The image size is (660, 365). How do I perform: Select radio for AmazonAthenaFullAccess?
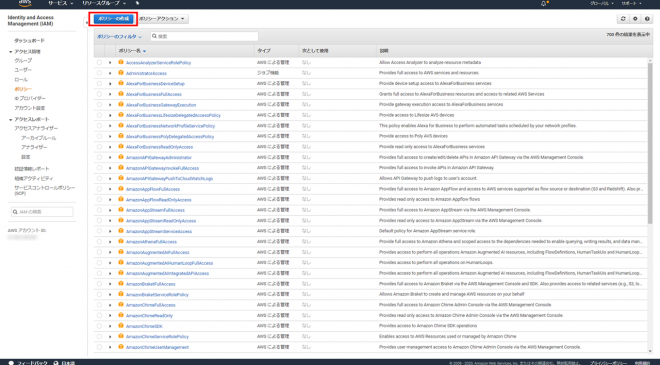pyautogui.click(x=99, y=242)
